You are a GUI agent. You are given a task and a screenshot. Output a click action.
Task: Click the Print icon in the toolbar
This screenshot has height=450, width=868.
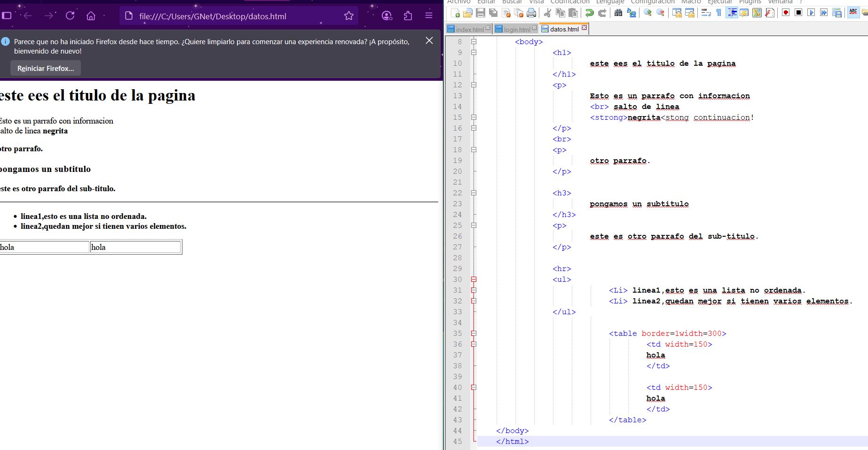click(531, 13)
